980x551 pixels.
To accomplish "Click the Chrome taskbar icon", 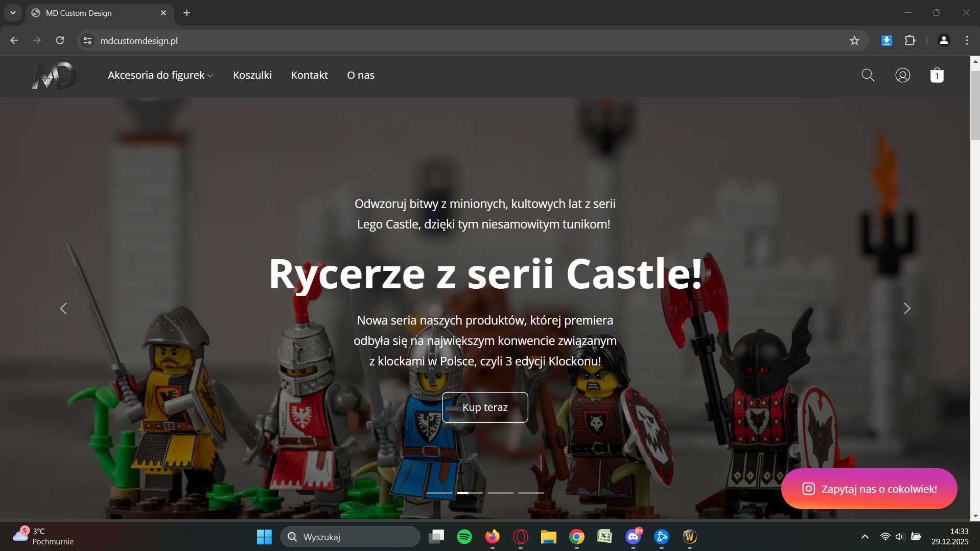I will [577, 537].
